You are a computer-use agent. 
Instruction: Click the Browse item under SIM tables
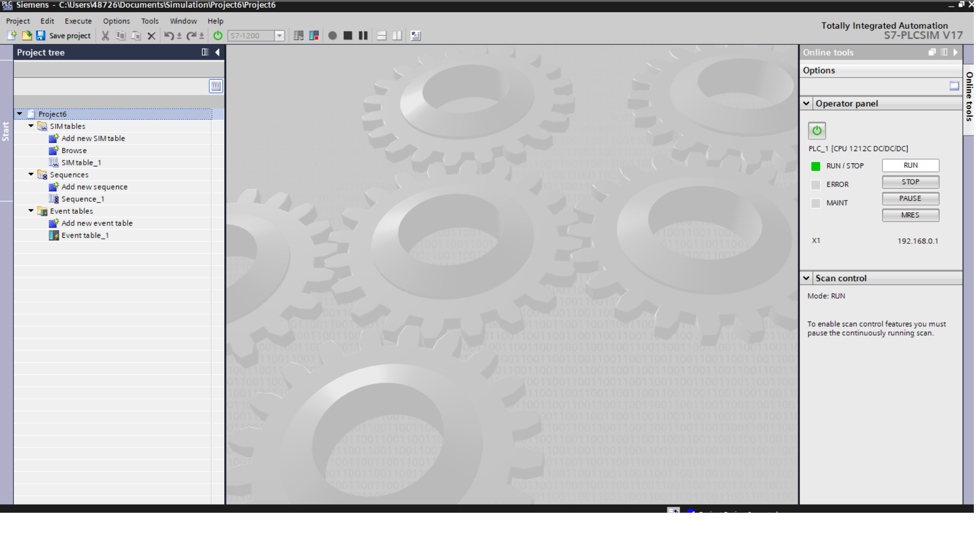pos(74,151)
